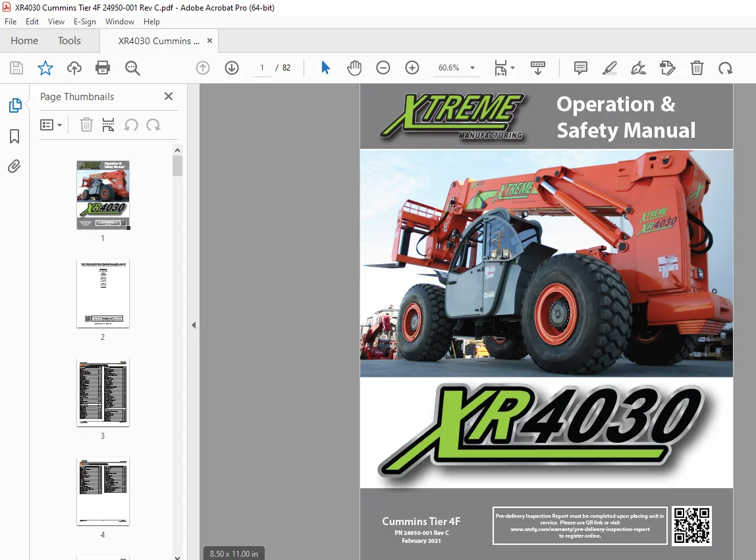Click the Save file icon
Image resolution: width=756 pixels, height=560 pixels.
(16, 68)
